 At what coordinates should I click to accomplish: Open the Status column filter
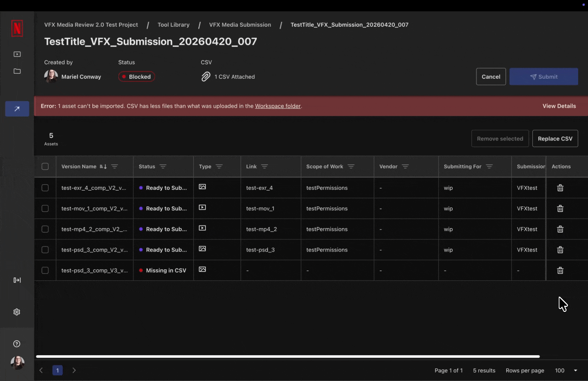click(x=163, y=167)
